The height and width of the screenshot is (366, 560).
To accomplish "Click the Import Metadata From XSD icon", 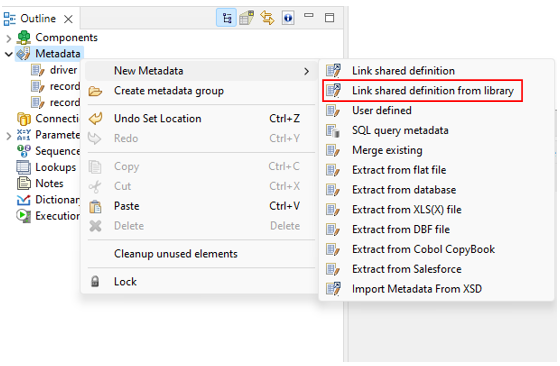I will click(333, 289).
